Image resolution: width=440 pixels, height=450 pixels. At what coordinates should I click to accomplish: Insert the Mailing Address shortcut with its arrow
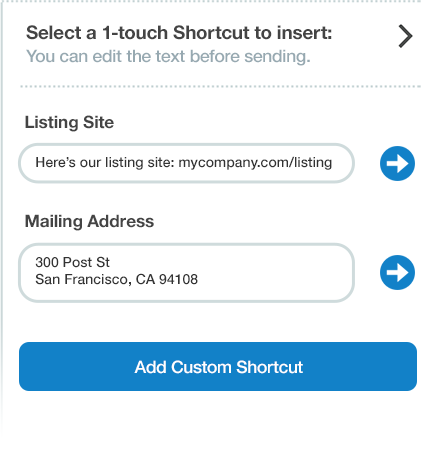tap(397, 272)
